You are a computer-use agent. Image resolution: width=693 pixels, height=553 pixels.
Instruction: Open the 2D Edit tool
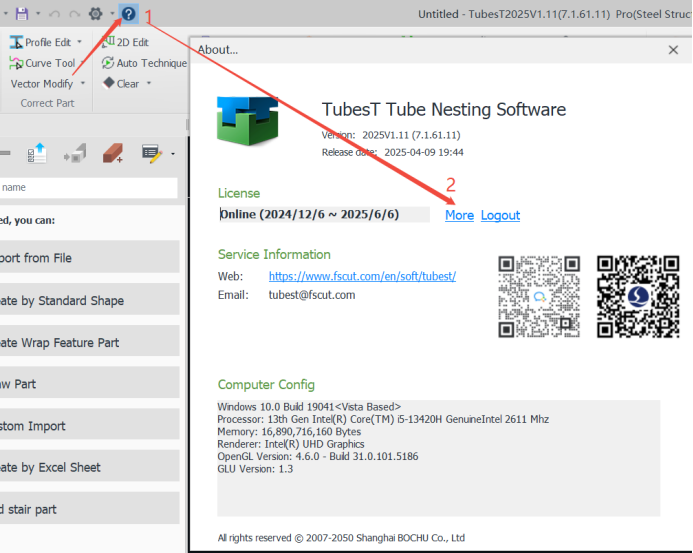(x=125, y=42)
